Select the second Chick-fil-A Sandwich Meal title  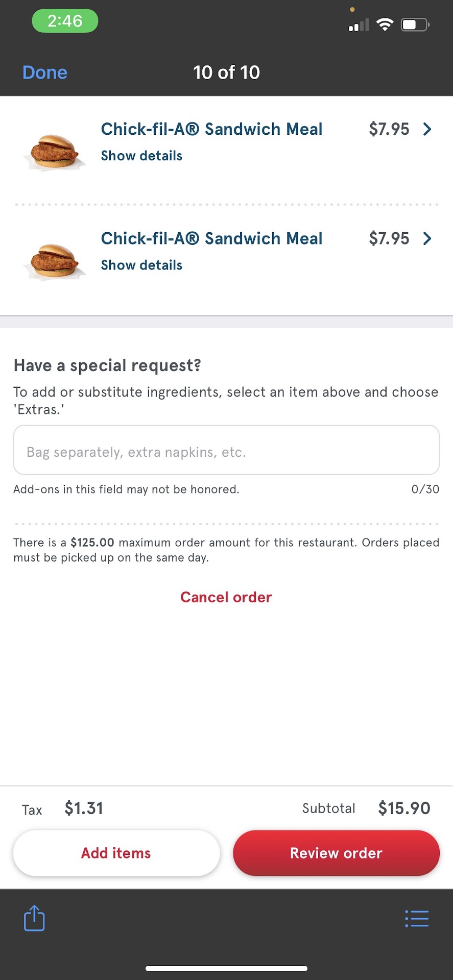211,238
